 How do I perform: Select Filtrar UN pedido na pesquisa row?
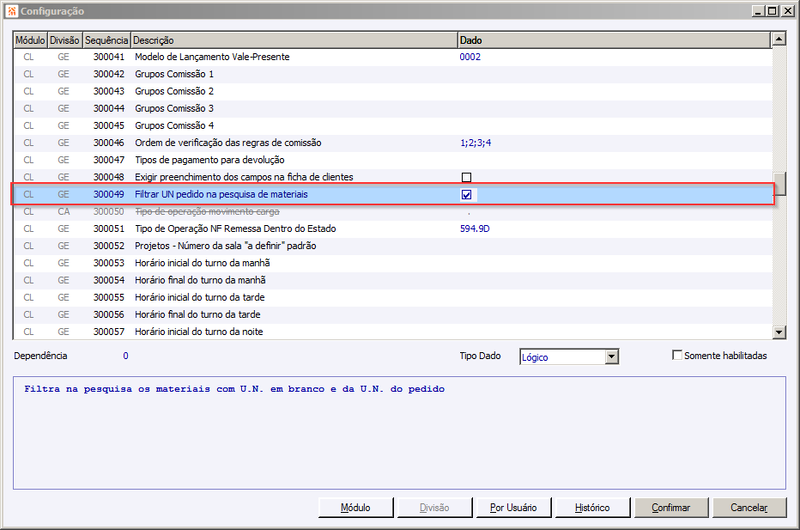pyautogui.click(x=392, y=194)
